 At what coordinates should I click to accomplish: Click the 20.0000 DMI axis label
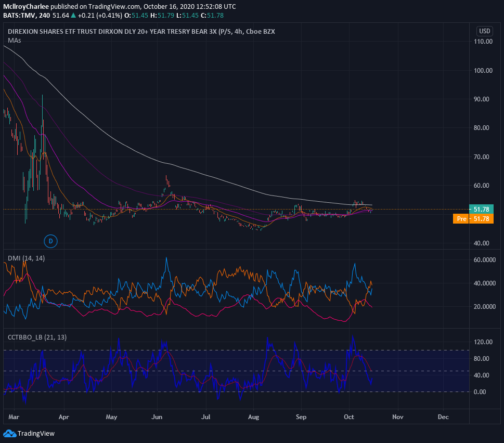tap(485, 306)
